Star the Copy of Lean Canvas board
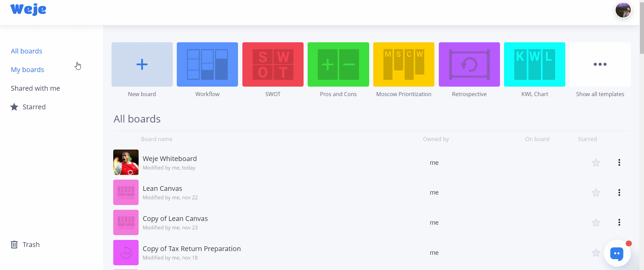 coord(596,222)
